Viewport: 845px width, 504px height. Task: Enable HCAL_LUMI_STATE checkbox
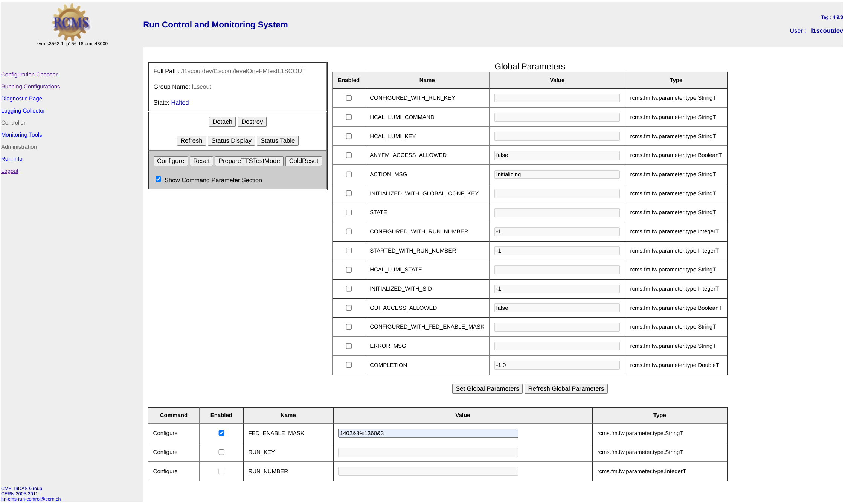pyautogui.click(x=349, y=270)
